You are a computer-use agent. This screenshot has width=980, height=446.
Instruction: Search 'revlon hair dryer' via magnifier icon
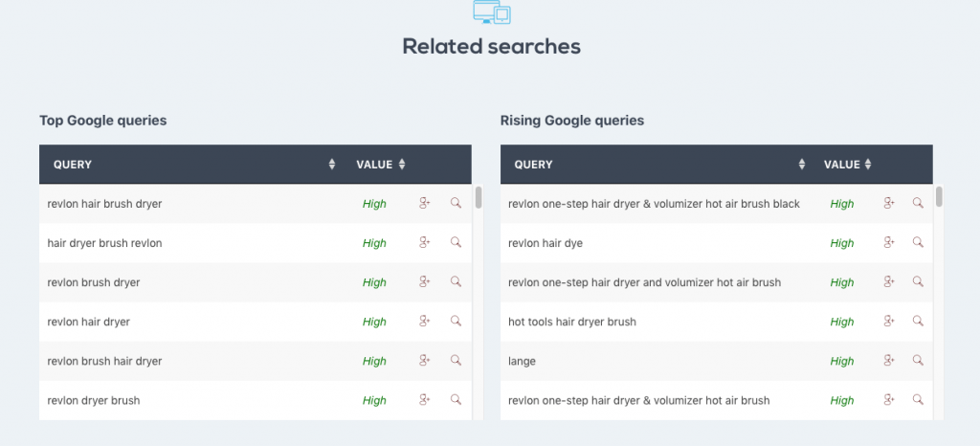456,321
